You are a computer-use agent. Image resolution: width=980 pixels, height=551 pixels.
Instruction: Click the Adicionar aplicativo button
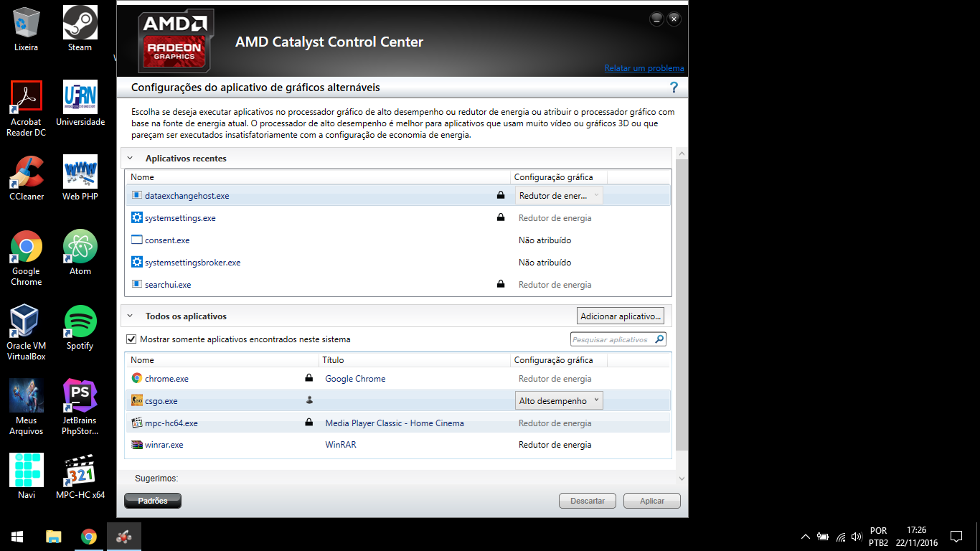pyautogui.click(x=621, y=316)
